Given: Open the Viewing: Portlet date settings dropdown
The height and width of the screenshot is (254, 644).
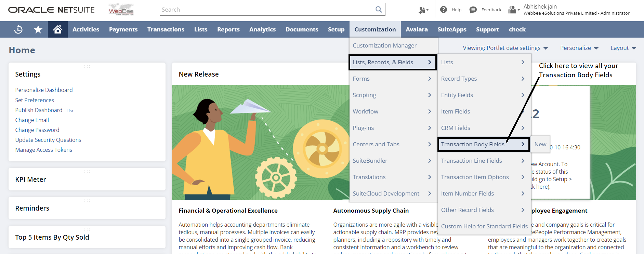Looking at the screenshot, I should click(x=505, y=48).
